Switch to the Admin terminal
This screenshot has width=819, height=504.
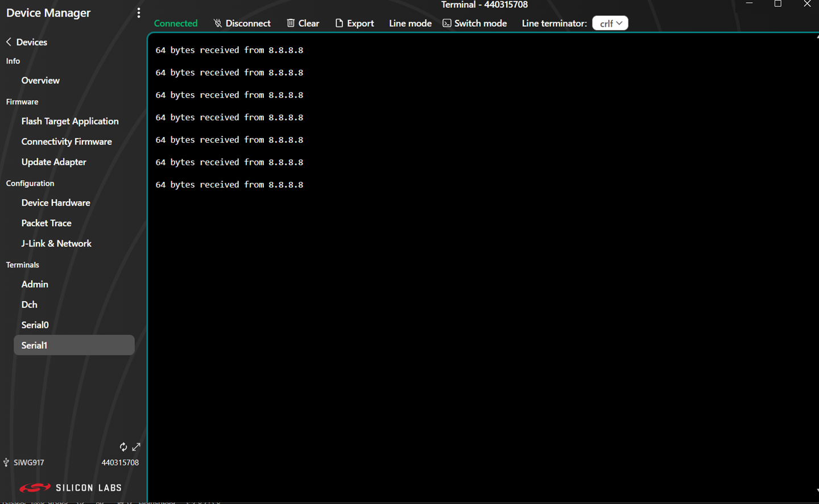click(35, 284)
